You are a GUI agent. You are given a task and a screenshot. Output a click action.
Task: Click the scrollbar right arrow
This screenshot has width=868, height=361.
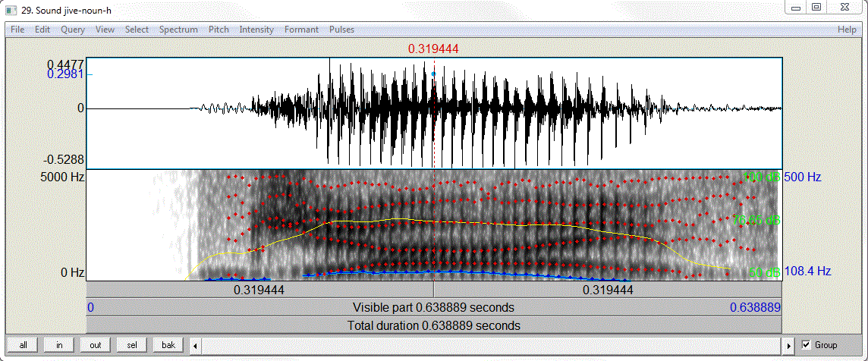790,346
